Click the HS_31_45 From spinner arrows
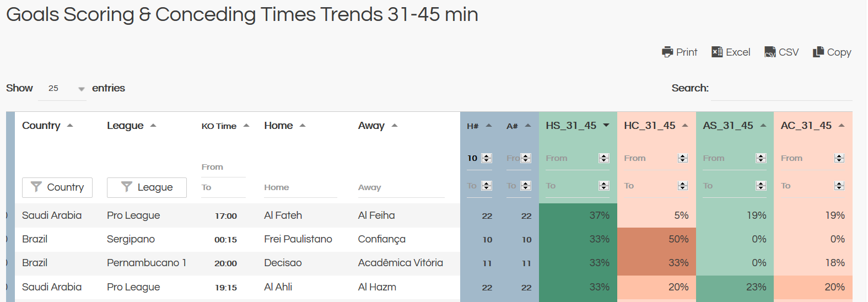The image size is (868, 302). (604, 158)
